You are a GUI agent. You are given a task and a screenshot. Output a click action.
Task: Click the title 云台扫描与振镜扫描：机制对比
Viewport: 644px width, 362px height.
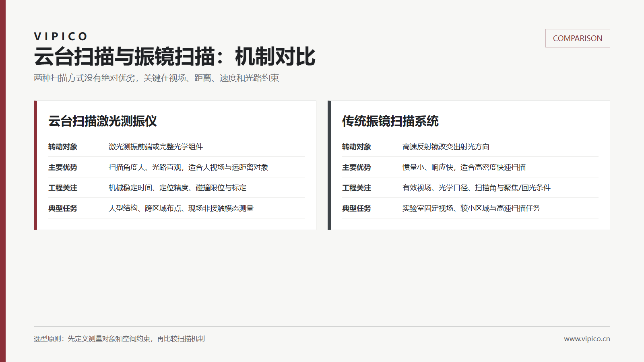pos(175,56)
